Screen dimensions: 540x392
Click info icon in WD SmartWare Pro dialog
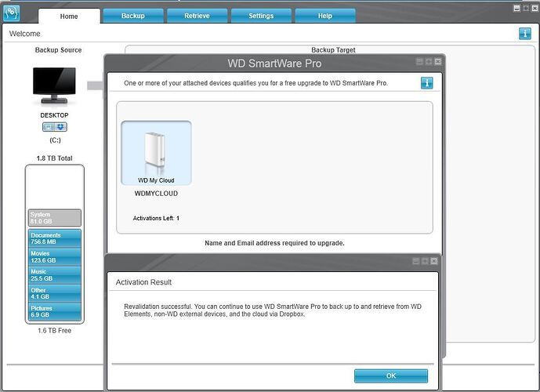pos(426,83)
